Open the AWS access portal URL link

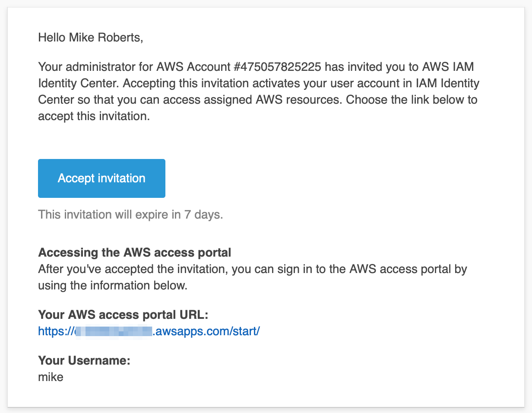149,331
